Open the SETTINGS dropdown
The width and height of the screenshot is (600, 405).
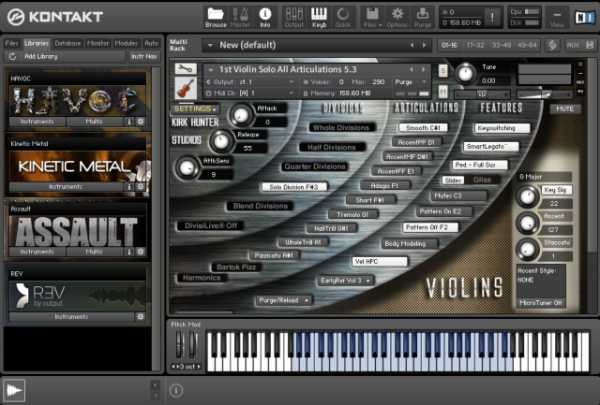tap(195, 109)
